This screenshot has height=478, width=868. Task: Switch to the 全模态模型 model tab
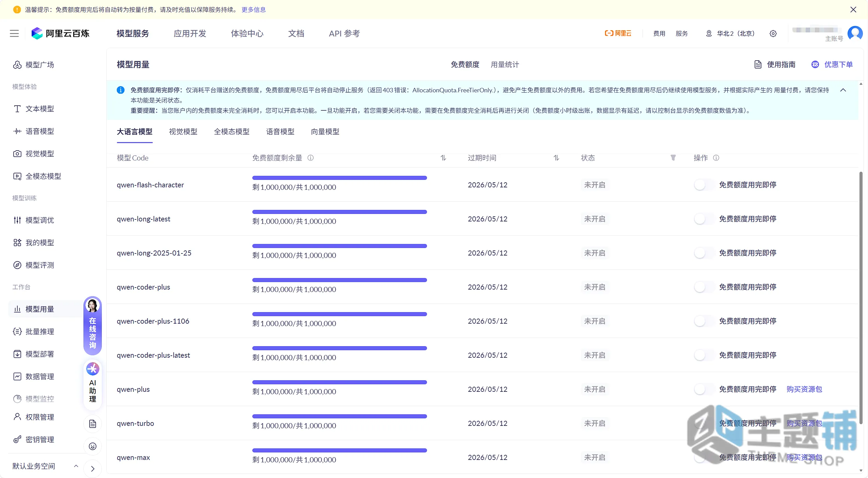pyautogui.click(x=232, y=132)
